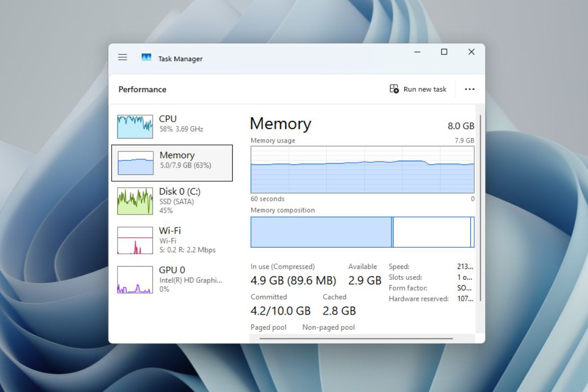Click the 4.9 GB (89.6 MB) in use value

click(x=294, y=281)
